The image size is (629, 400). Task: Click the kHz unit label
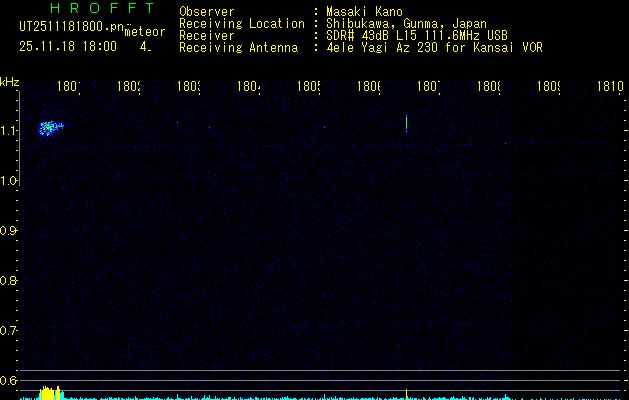click(9, 82)
